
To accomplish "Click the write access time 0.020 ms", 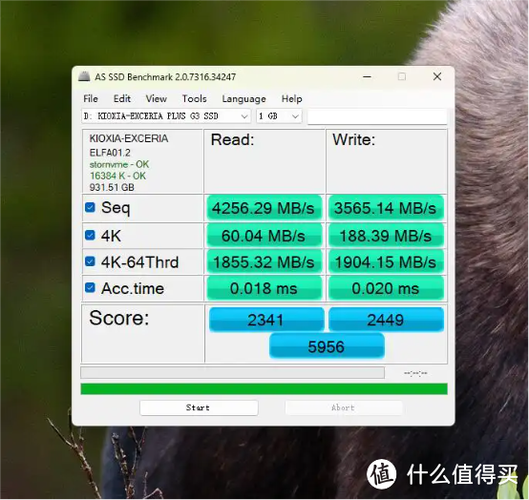I will 386,288.
